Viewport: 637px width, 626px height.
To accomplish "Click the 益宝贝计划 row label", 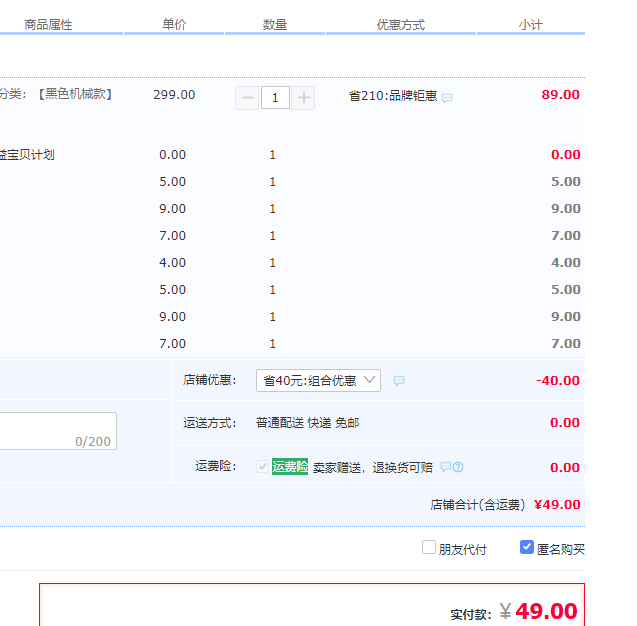I will [x=27, y=155].
